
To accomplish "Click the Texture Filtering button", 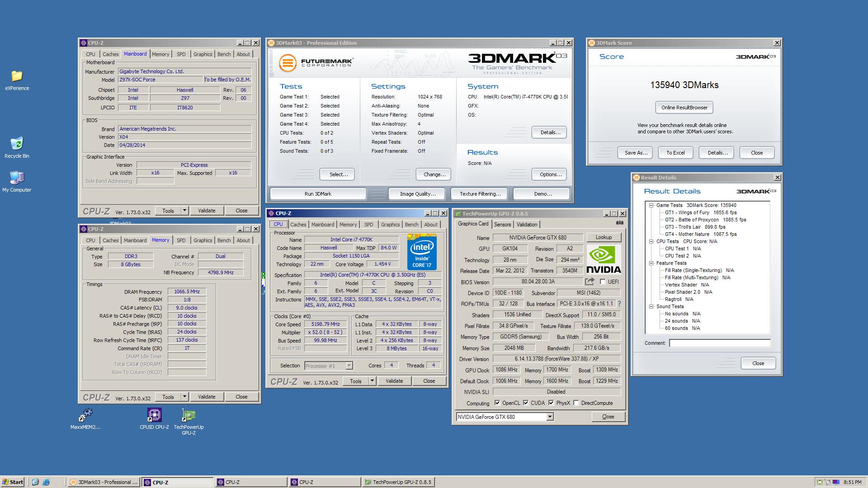I will coord(480,194).
